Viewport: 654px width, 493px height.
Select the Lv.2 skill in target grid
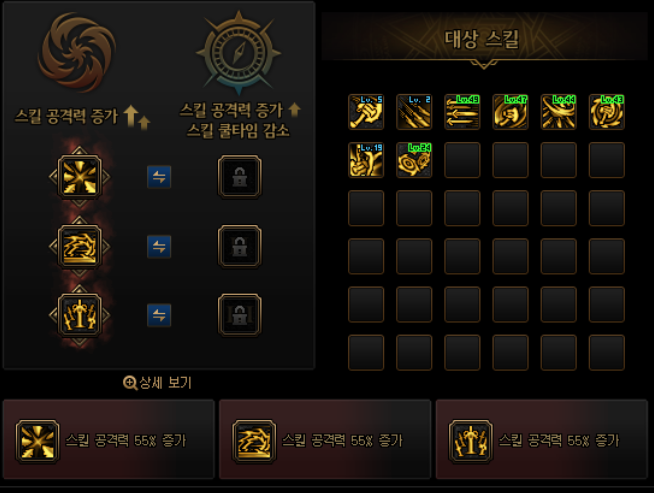pyautogui.click(x=414, y=112)
